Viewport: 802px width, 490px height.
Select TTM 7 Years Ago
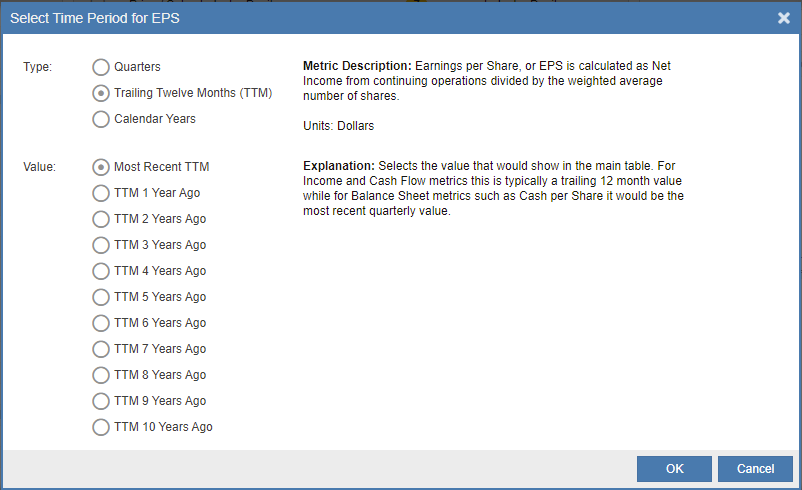coord(101,349)
